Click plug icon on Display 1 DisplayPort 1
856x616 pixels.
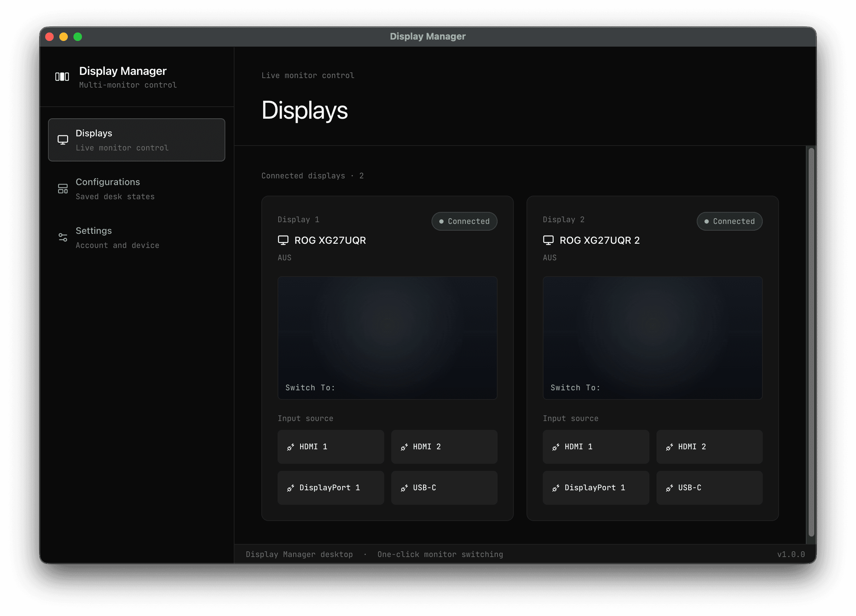coord(291,488)
